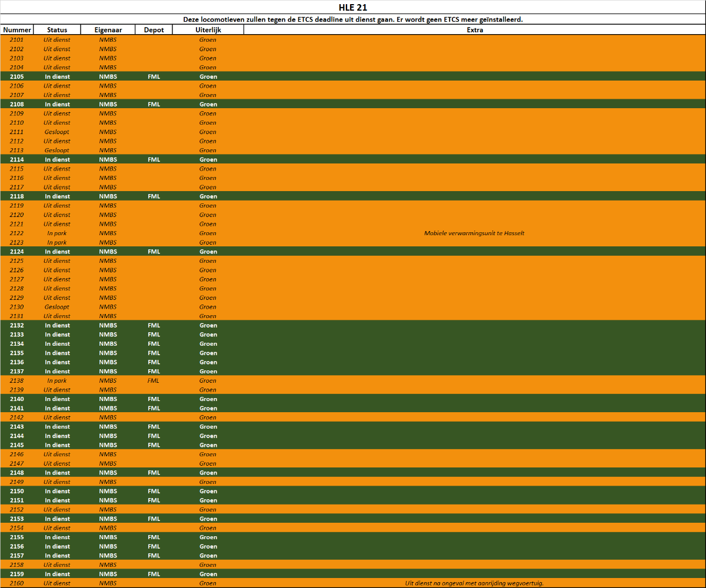
Task: Click the HLE 21 title cell
Action: click(353, 8)
